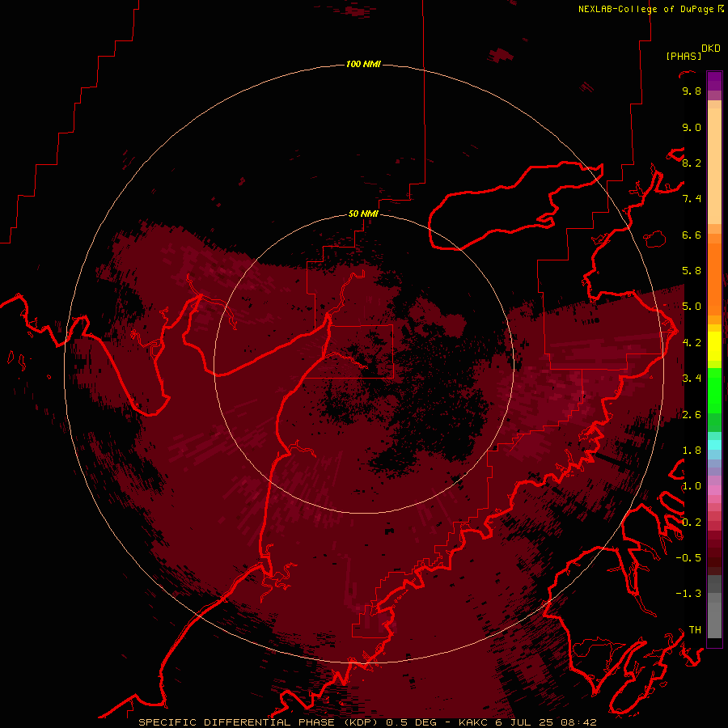
Task: Click the SPECIFIC DIFFERENTIAL PHASE (KDP) caption text
Action: click(259, 722)
